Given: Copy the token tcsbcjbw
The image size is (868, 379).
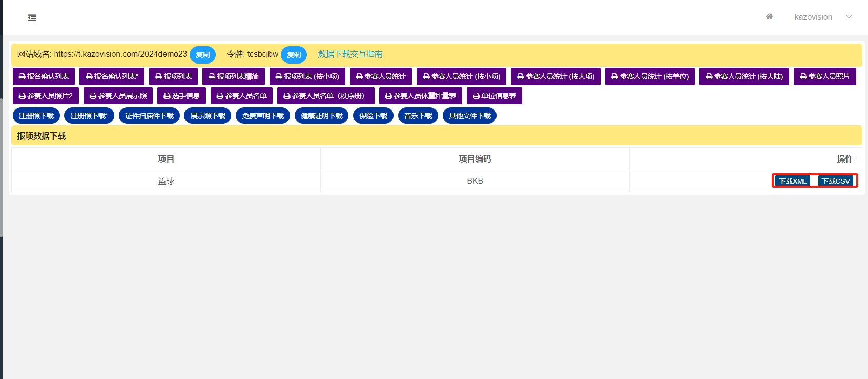Looking at the screenshot, I should 294,55.
